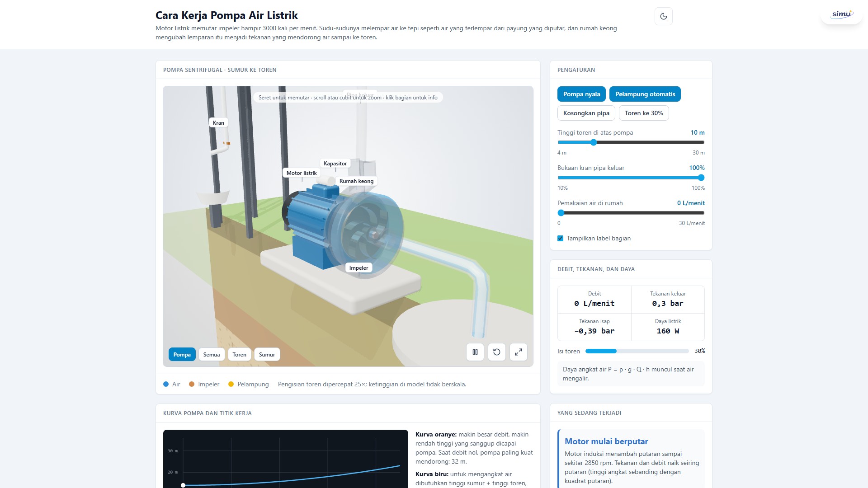Viewport: 868px width, 488px height.
Task: Click the 0 L/menit pemakaian value
Action: coord(691,203)
